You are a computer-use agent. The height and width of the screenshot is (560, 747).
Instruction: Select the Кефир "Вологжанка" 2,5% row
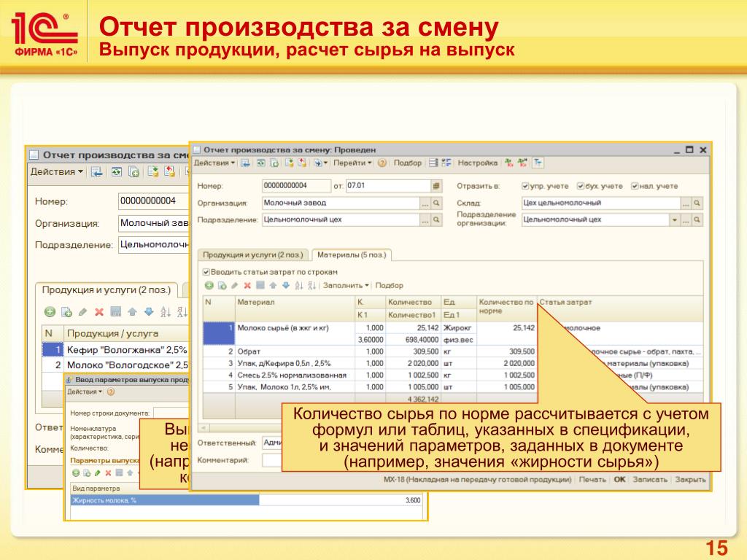pos(116,349)
